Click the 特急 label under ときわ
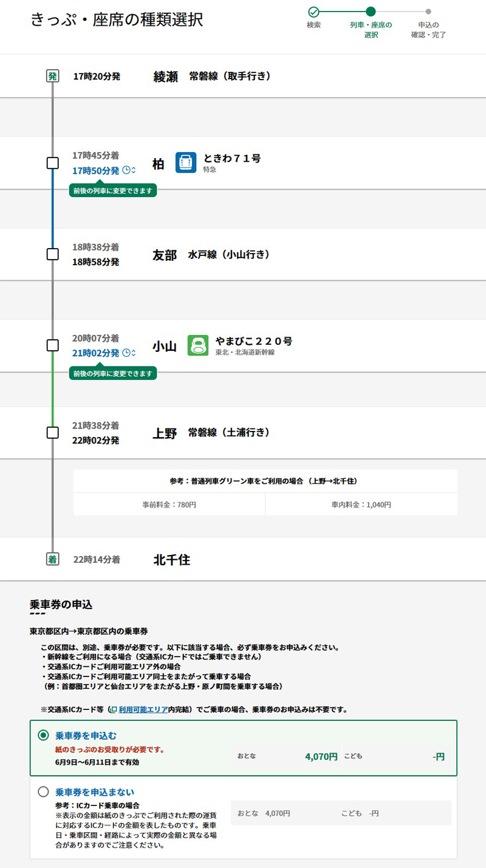486x868 pixels. [x=210, y=170]
